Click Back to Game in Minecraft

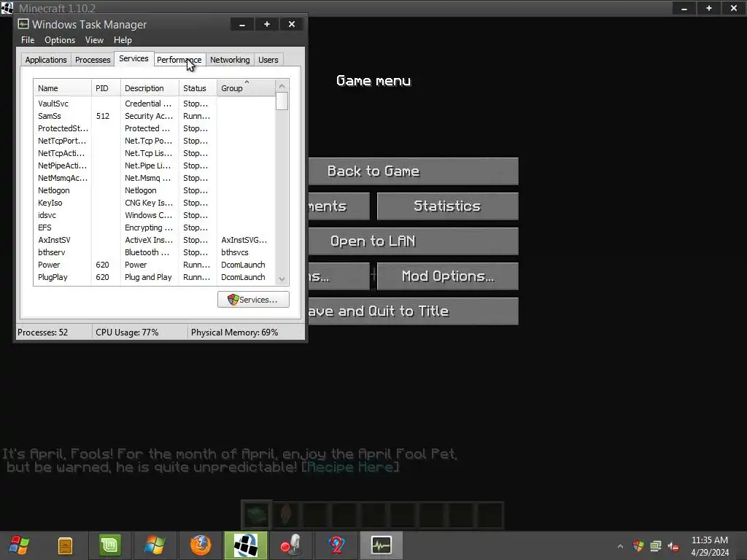pos(414,171)
